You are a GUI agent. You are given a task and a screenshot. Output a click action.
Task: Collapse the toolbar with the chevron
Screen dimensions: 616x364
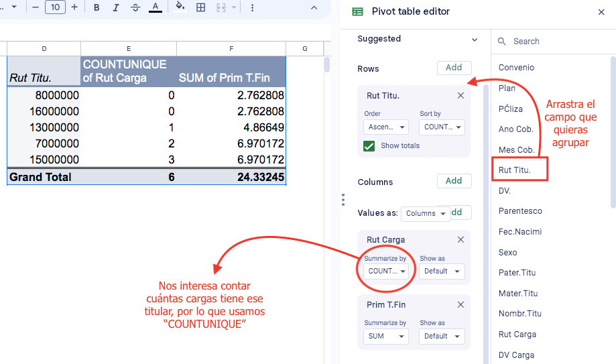[x=314, y=7]
